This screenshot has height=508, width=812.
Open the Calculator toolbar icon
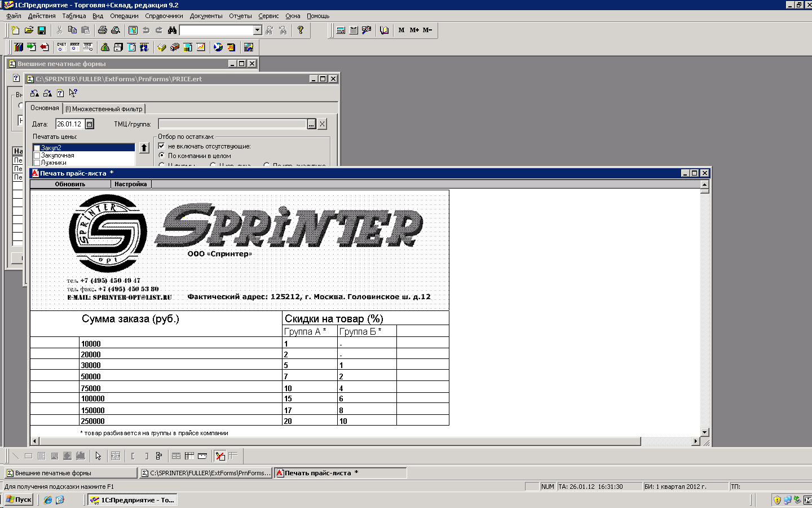[341, 30]
